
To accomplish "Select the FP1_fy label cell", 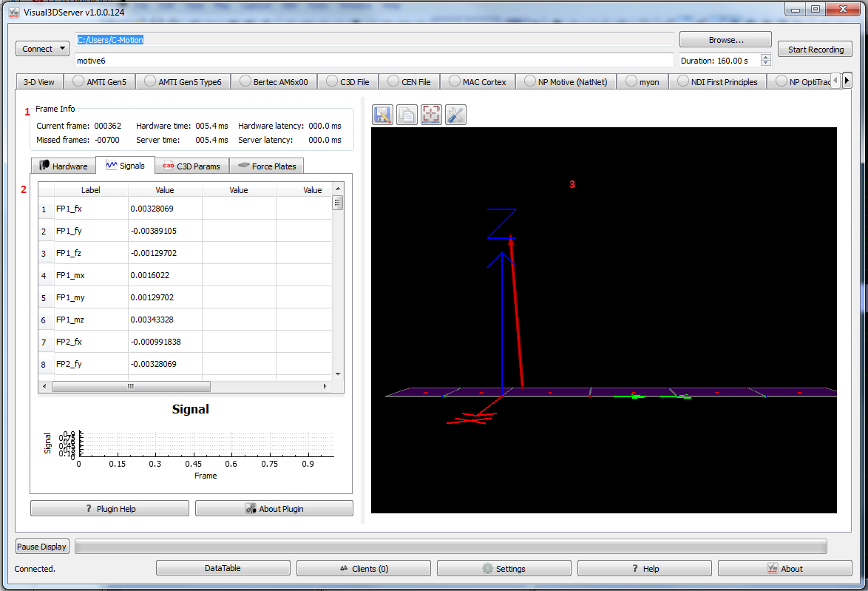I will pos(92,231).
